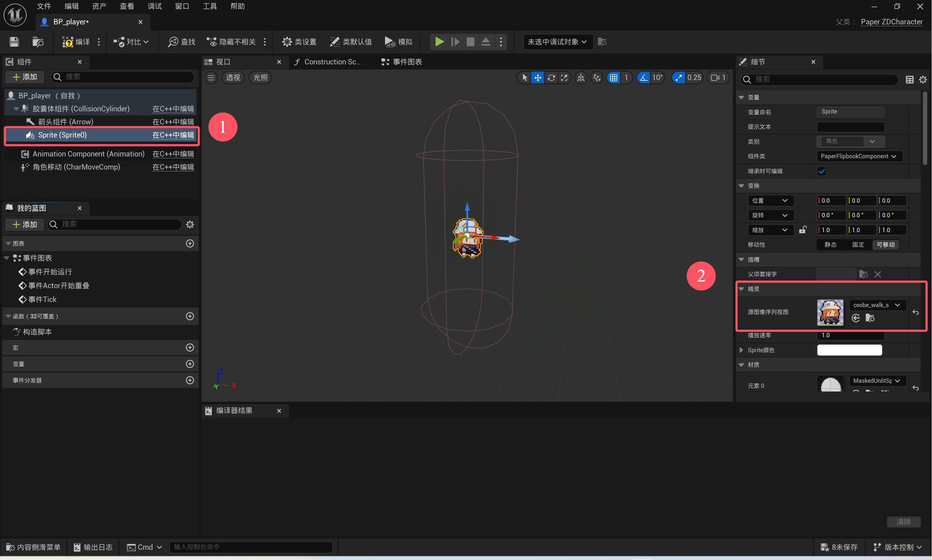Click the Stop playback button

(471, 42)
